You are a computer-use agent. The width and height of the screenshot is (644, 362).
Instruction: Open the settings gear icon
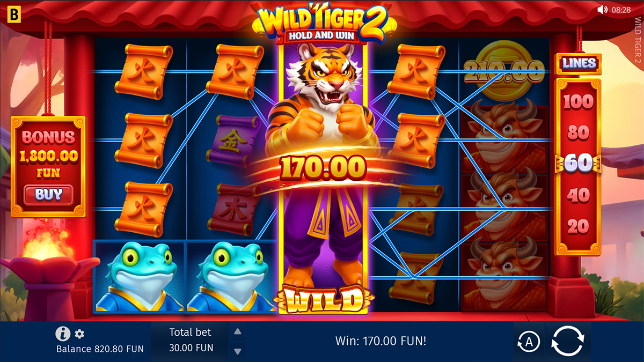[x=79, y=334]
